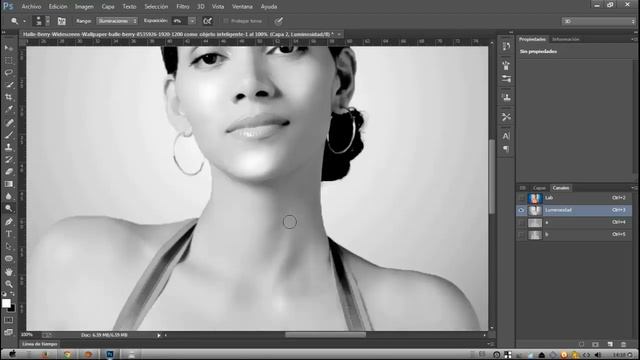
Task: Enable airbrush mode in options bar
Action: click(208, 21)
